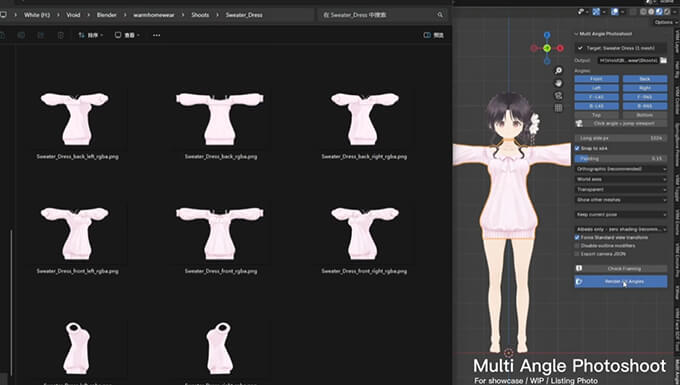Adjust the Padding slider
Viewport: 680px width, 385px height.
pos(621,159)
